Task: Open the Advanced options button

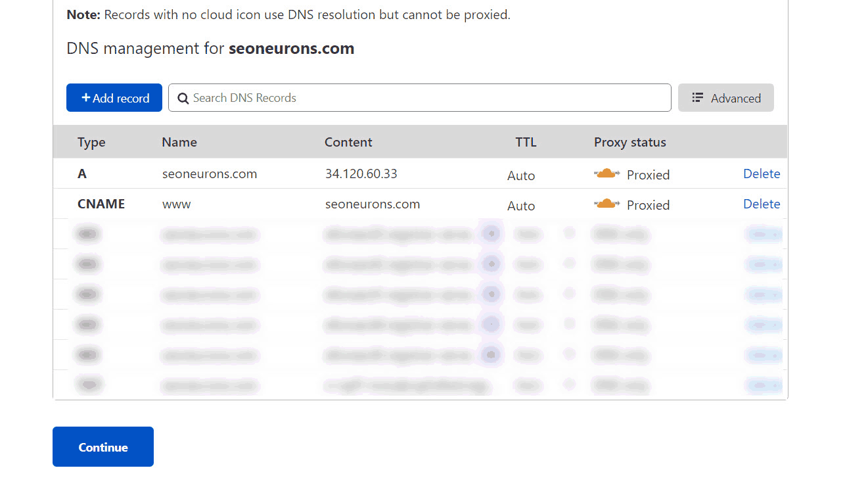Action: click(726, 98)
